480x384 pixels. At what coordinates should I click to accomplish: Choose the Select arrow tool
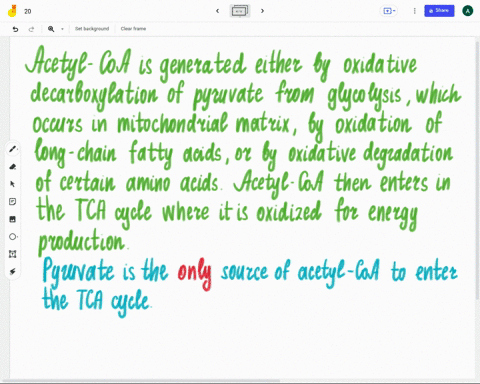click(x=13, y=184)
